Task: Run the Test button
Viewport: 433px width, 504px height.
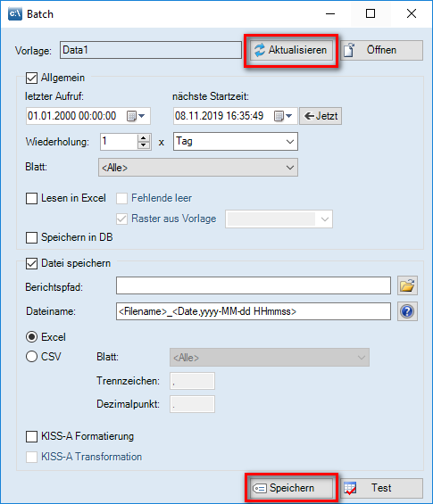Action: (381, 488)
